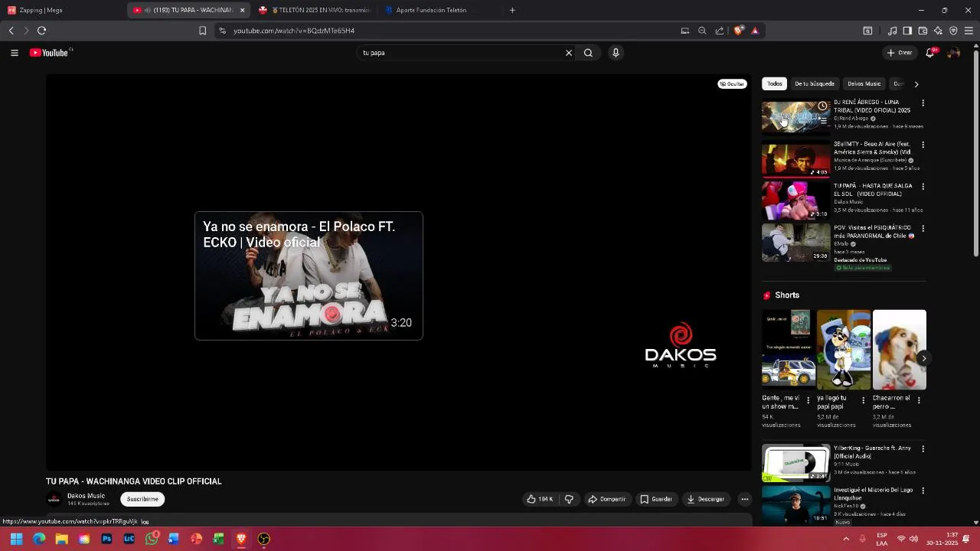
Task: Open the Dakos Music channel avatar
Action: tap(54, 499)
